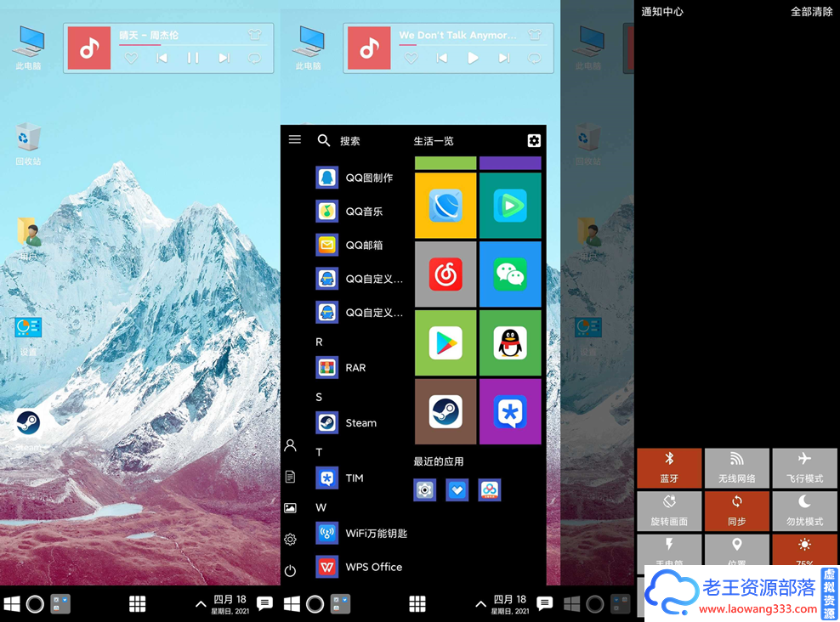
Task: Like the song 晴天 with the heart icon
Action: coord(131,58)
